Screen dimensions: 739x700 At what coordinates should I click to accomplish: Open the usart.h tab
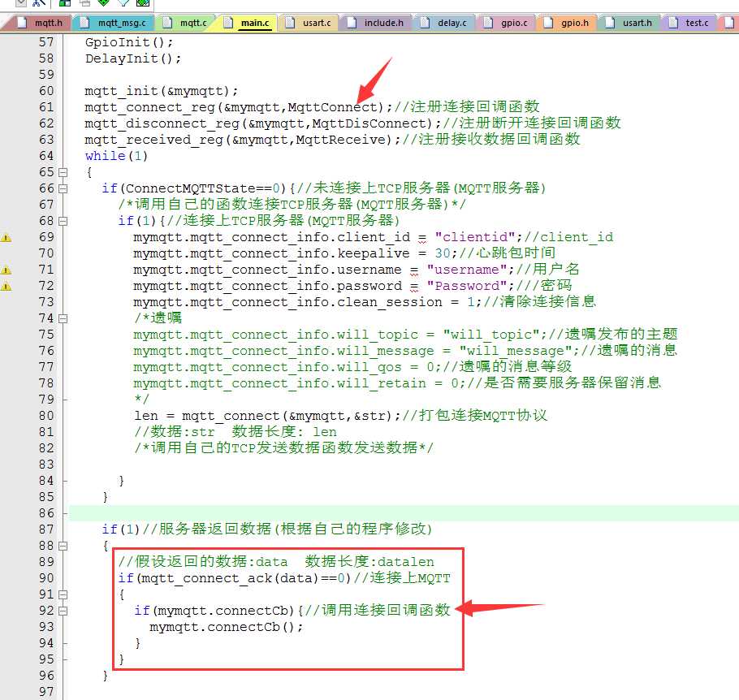tap(629, 23)
